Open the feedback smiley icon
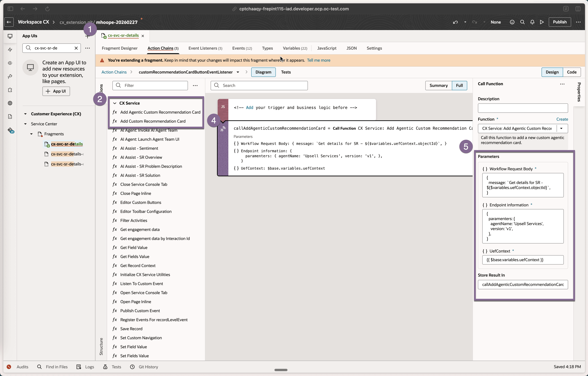Viewport: 588px width, 376px height. (x=512, y=22)
